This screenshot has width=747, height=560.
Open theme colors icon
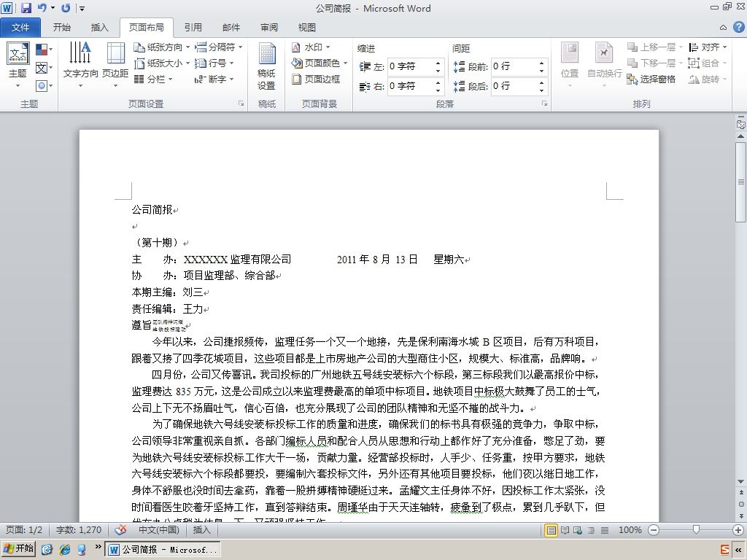[43, 49]
